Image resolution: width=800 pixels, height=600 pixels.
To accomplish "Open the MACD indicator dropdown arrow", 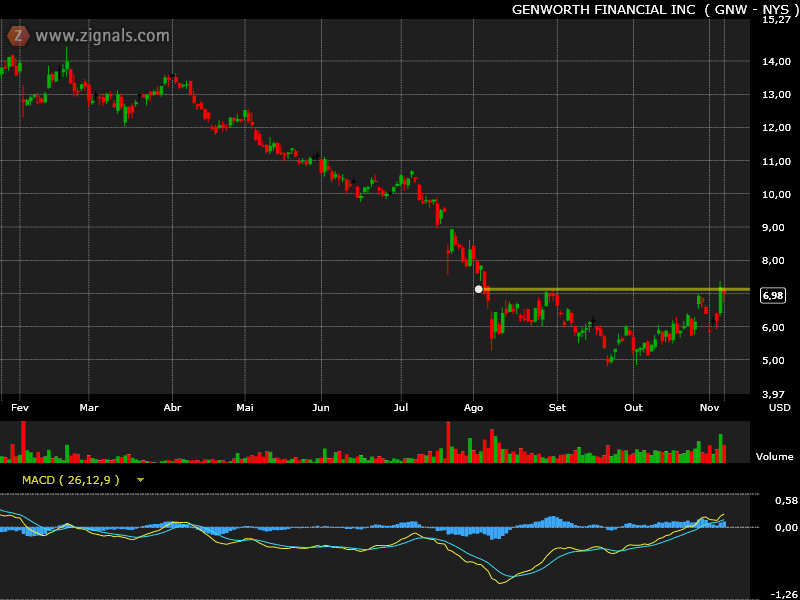I will tap(140, 480).
